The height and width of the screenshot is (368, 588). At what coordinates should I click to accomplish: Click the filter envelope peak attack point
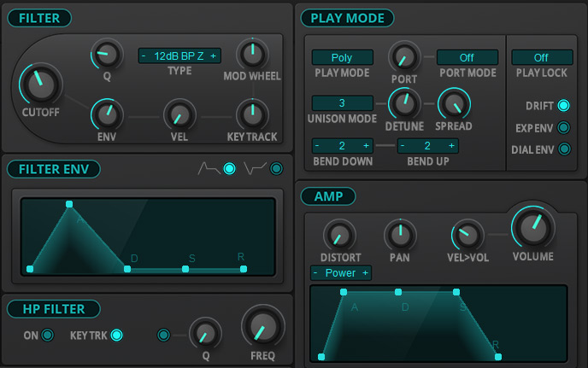[x=69, y=204]
